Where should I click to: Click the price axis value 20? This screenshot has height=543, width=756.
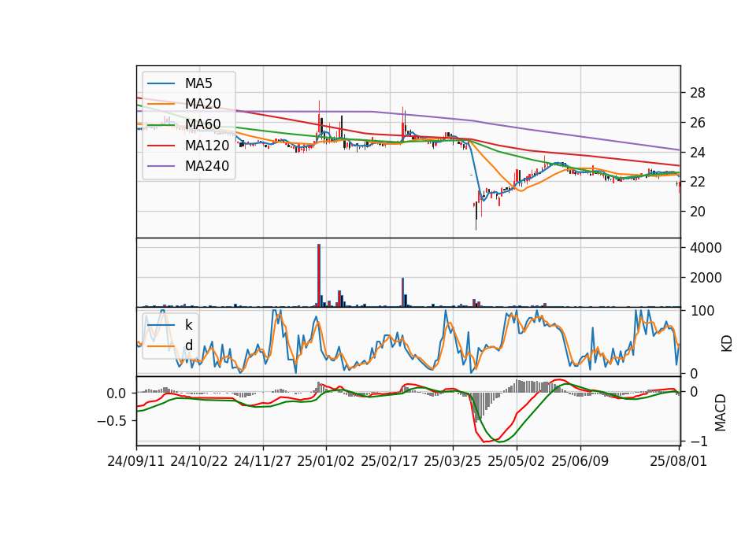tap(697, 212)
